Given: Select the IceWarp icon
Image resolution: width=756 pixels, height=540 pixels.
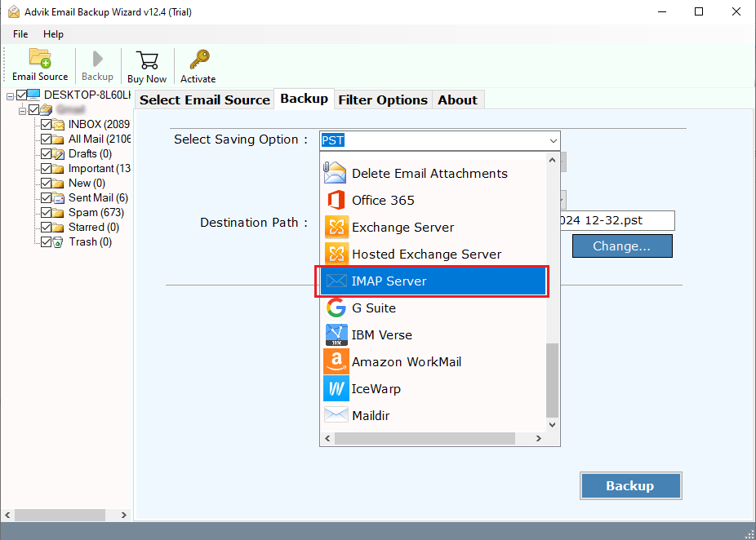Looking at the screenshot, I should [336, 389].
